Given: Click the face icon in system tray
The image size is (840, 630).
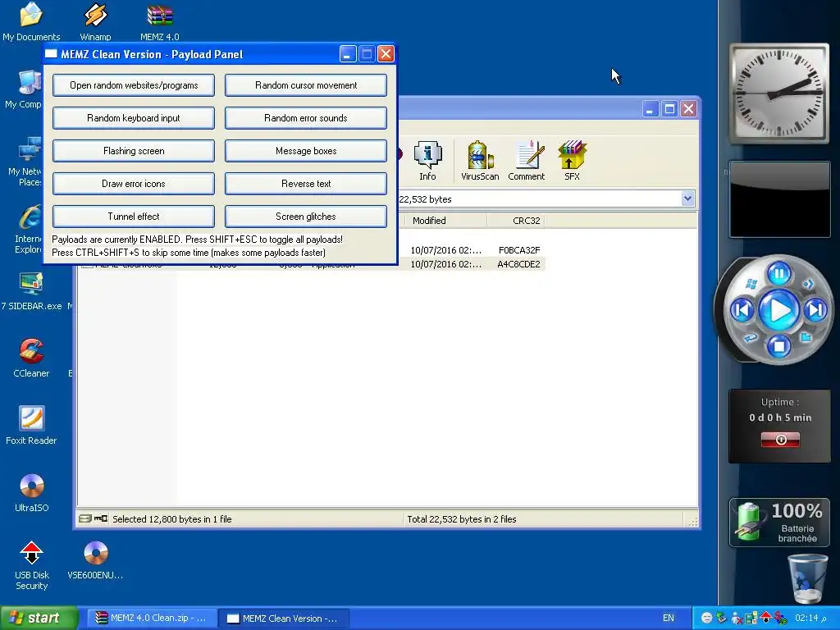Looking at the screenshot, I should tap(706, 618).
